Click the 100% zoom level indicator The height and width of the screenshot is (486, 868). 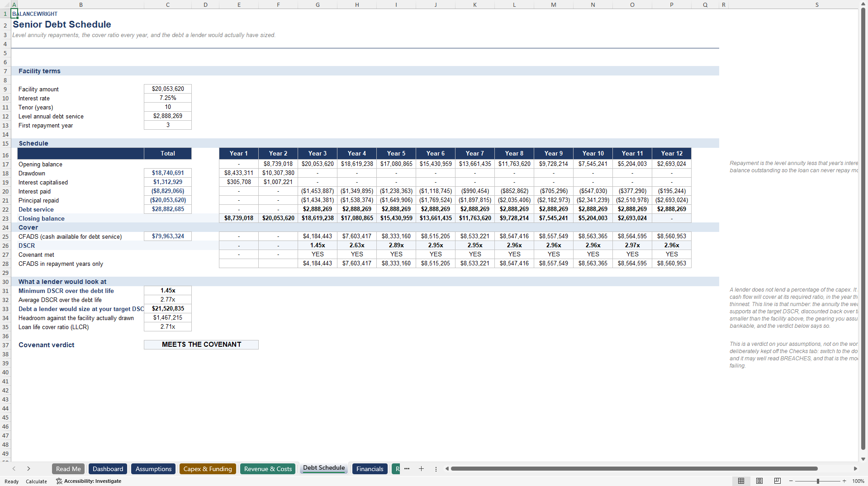coord(858,481)
